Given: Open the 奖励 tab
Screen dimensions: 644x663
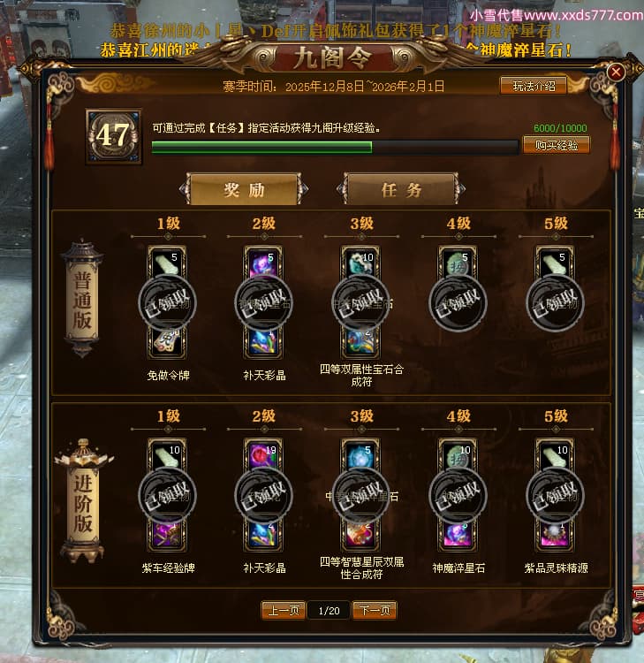Looking at the screenshot, I should 244,190.
